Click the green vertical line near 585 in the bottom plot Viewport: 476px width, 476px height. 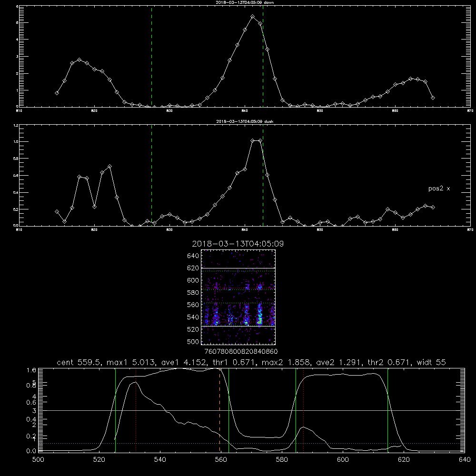tap(296, 410)
